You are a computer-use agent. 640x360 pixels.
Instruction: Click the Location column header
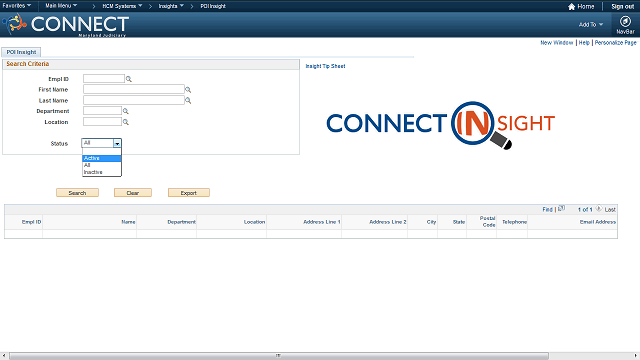254,222
